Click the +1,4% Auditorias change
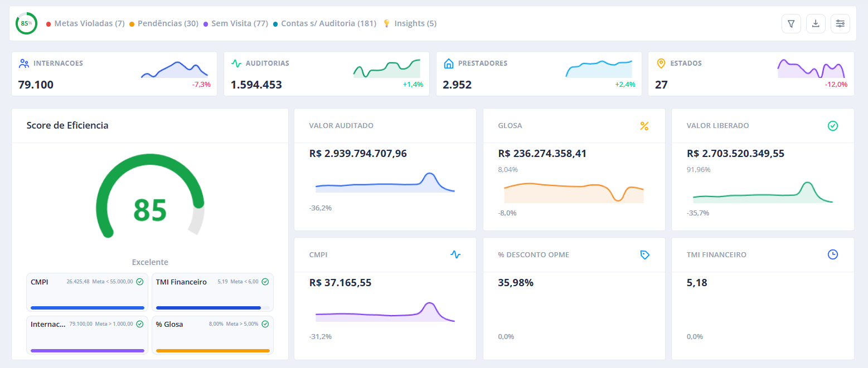Viewport: 868px width, 368px height. pyautogui.click(x=413, y=85)
